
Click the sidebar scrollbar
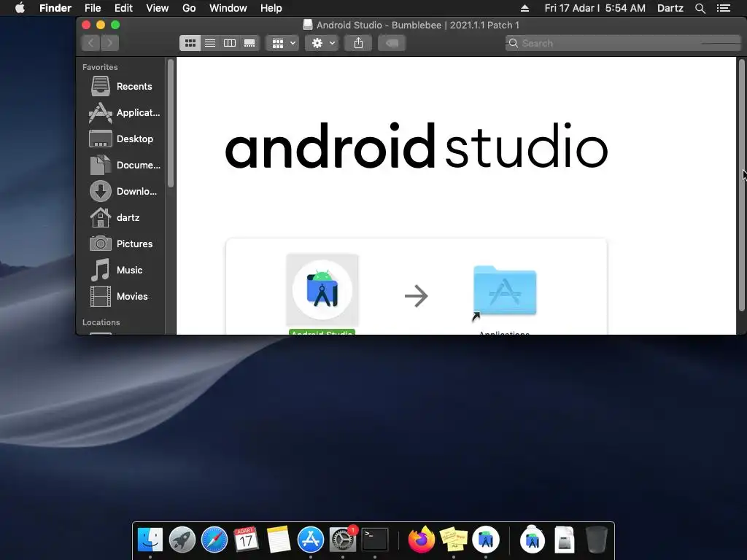click(x=171, y=122)
